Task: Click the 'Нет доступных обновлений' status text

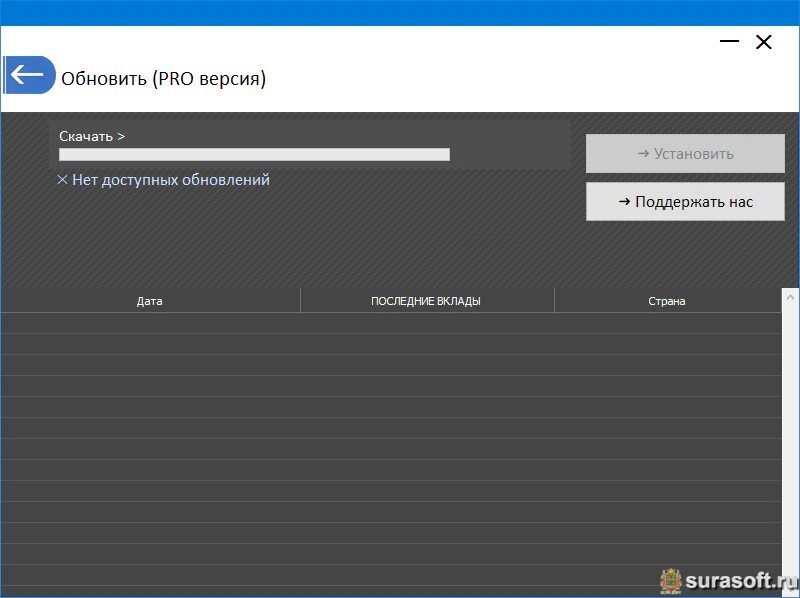Action: point(170,181)
